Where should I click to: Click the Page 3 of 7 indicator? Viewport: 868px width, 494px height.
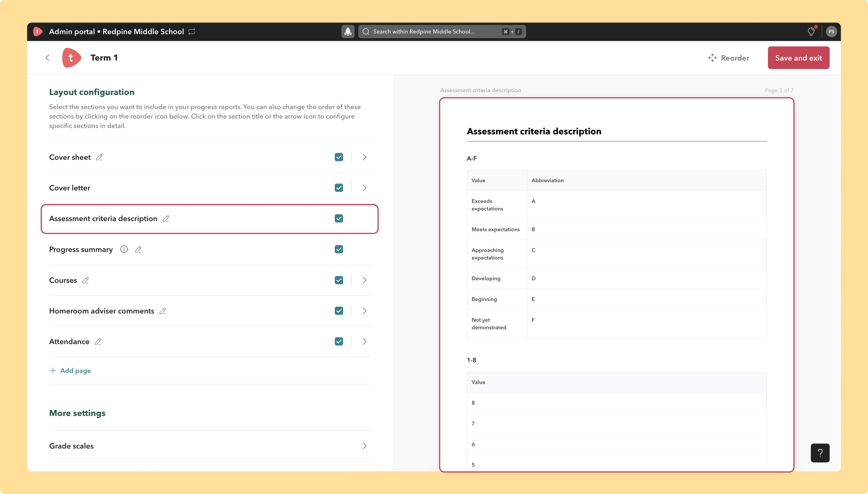[x=779, y=90]
